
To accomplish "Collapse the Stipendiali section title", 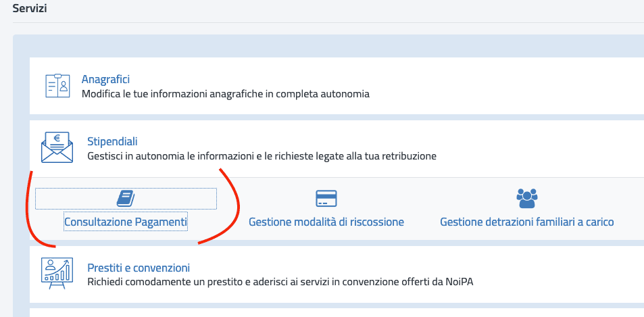I will pos(112,141).
